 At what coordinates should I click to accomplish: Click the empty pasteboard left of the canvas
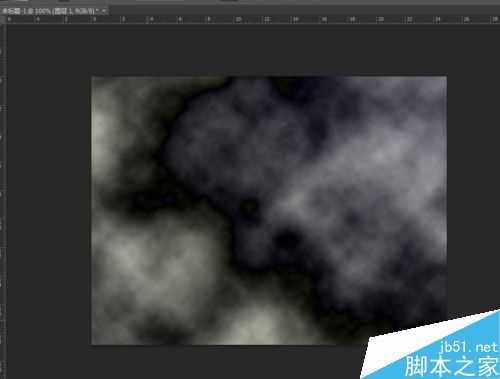point(49,210)
